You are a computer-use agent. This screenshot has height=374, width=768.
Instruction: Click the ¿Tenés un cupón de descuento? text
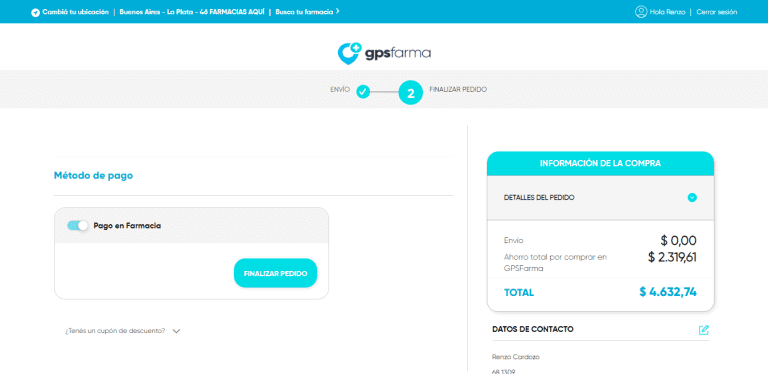tap(115, 331)
